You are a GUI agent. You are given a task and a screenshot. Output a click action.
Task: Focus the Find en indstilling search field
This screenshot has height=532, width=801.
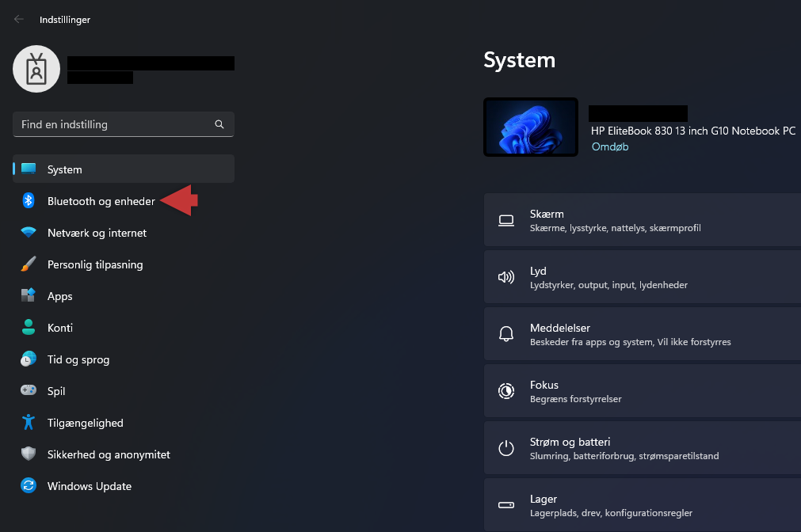[x=124, y=124]
